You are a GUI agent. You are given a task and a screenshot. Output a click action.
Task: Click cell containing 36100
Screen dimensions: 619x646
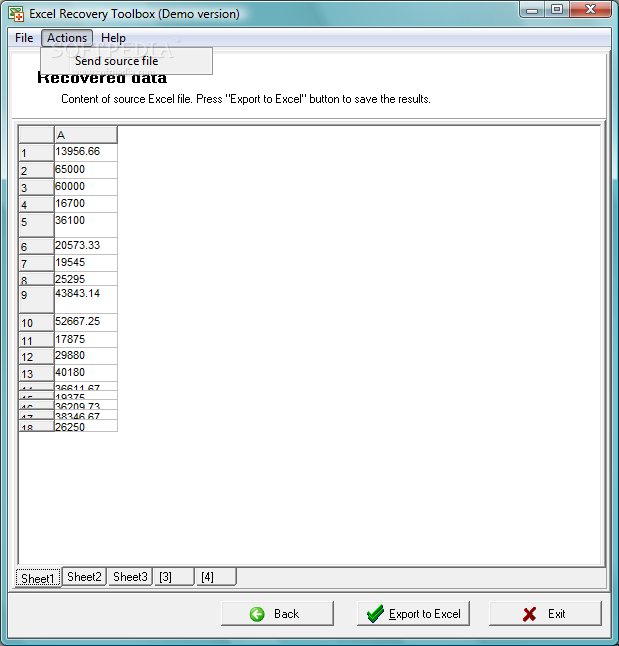point(86,225)
